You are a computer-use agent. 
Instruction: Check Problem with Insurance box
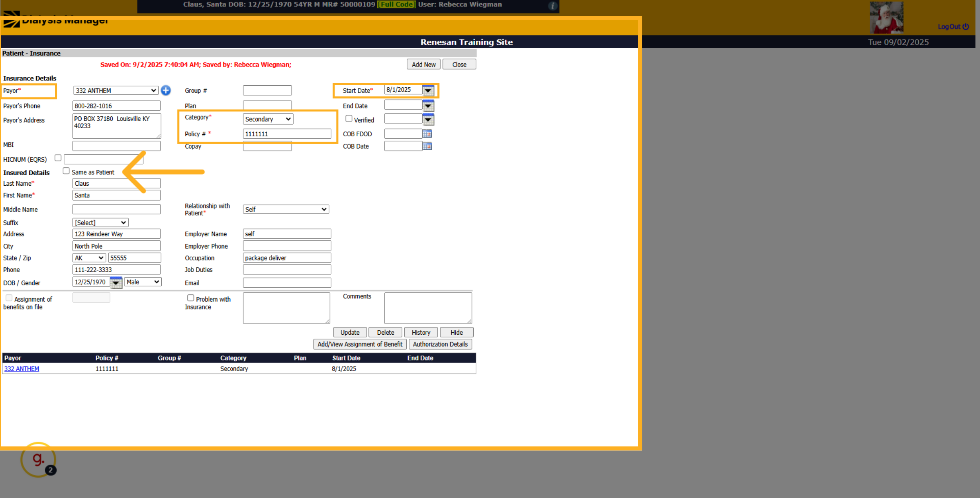tap(190, 298)
